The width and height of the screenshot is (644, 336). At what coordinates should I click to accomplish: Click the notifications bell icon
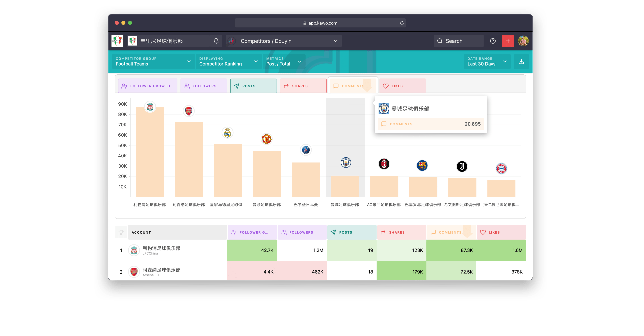[x=216, y=41]
